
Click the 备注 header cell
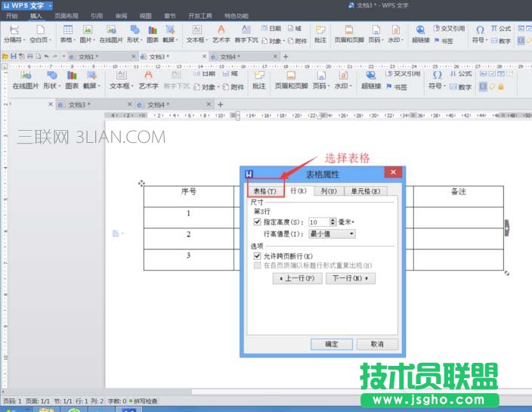pyautogui.click(x=459, y=196)
